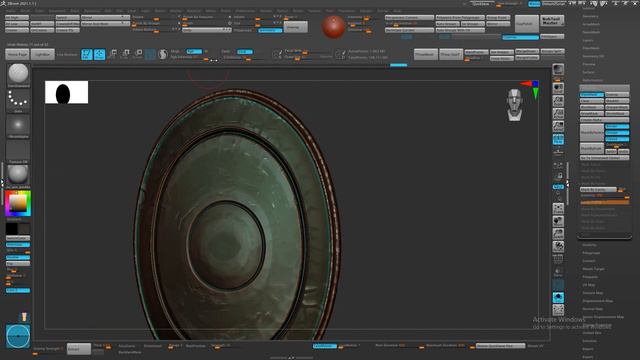The width and height of the screenshot is (640, 360).
Task: Click the Zoom3D icon in right shelf
Action: click(558, 234)
